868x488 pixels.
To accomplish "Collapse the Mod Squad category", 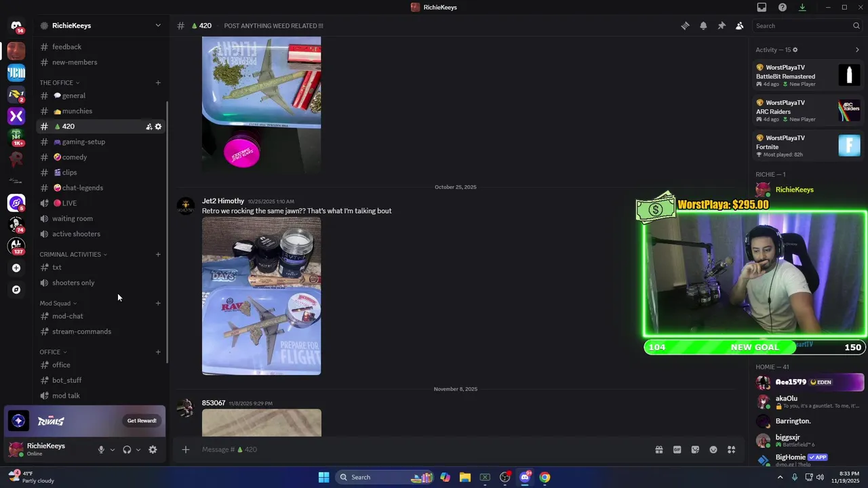I will [58, 303].
